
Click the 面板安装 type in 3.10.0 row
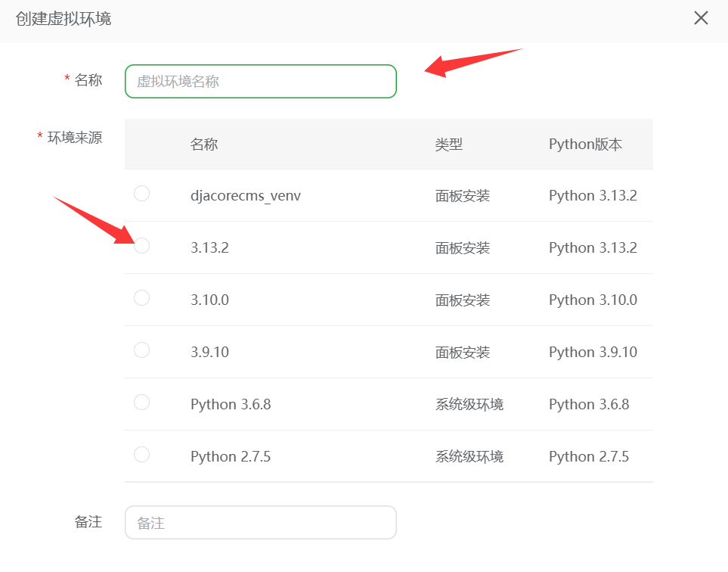click(463, 300)
